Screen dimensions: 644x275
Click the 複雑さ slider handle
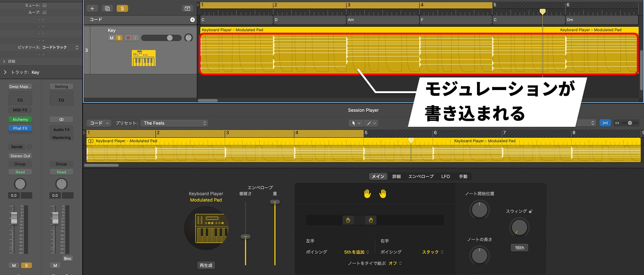(x=245, y=237)
